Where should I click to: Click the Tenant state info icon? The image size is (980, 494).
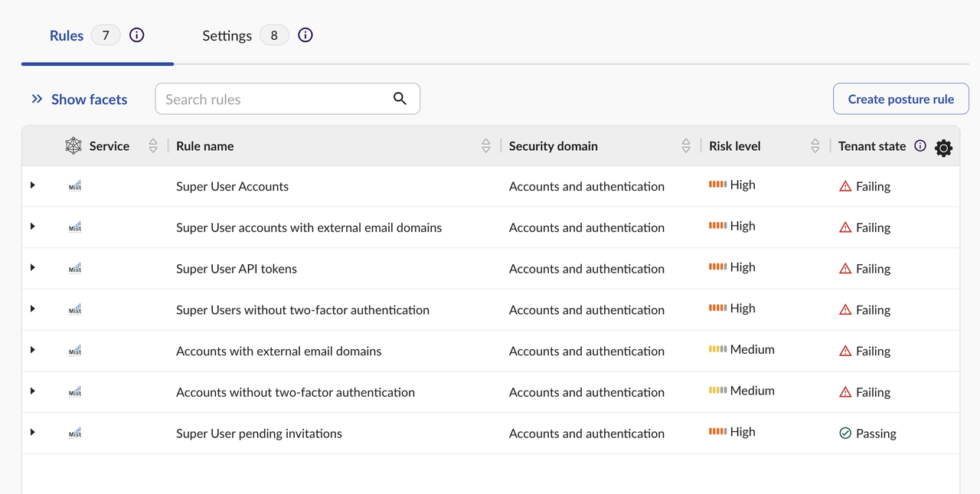tap(920, 146)
